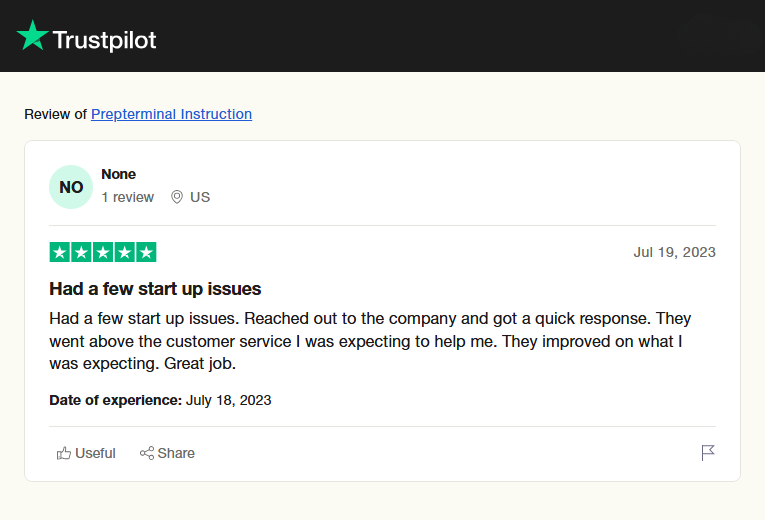Open the Prepterminal Instruction link
The height and width of the screenshot is (521, 765).
pos(171,114)
